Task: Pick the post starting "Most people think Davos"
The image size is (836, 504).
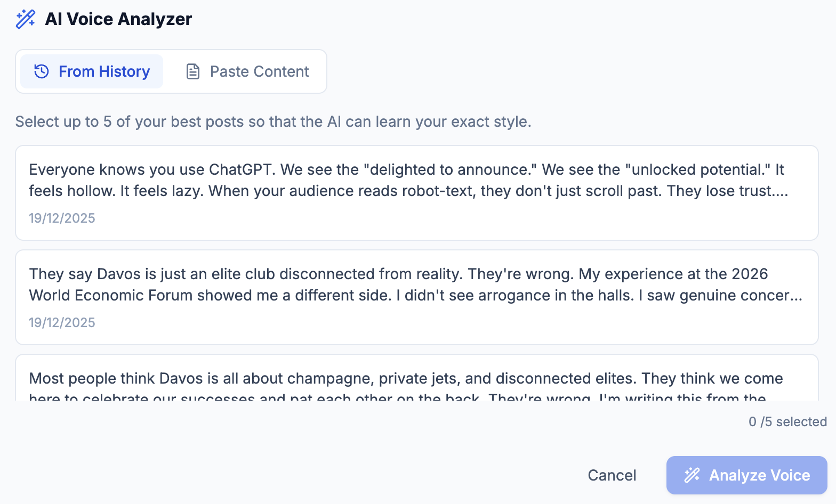Action: [416, 379]
